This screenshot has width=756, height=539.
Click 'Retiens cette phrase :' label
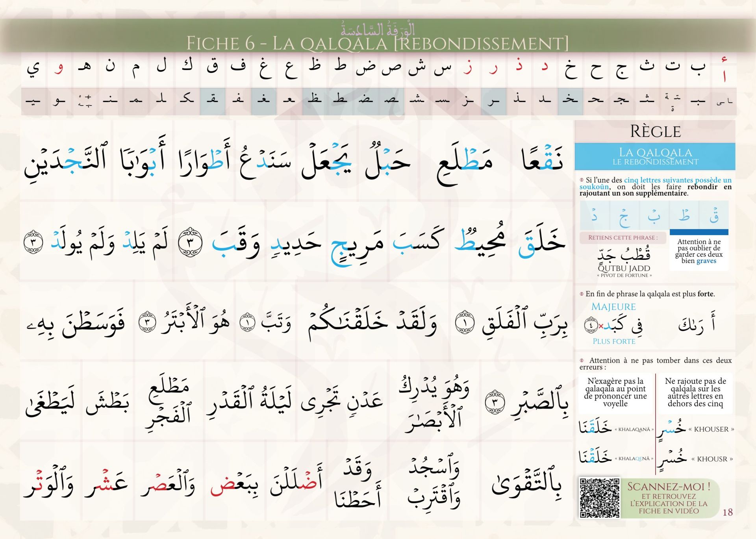pyautogui.click(x=623, y=238)
